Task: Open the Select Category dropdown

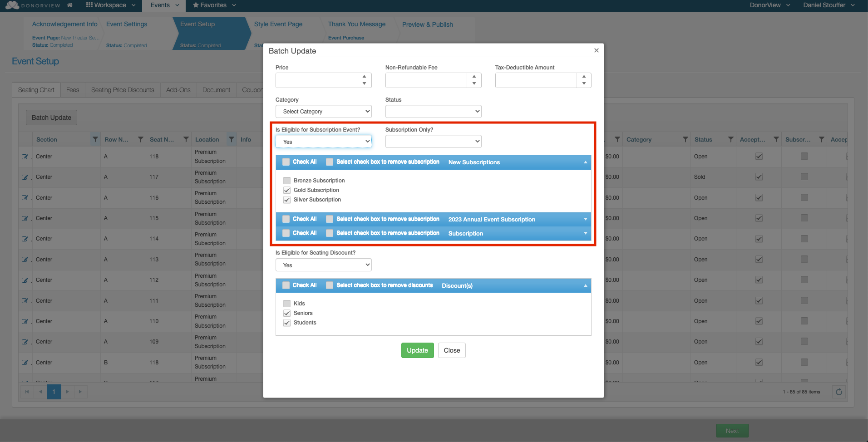Action: point(323,112)
